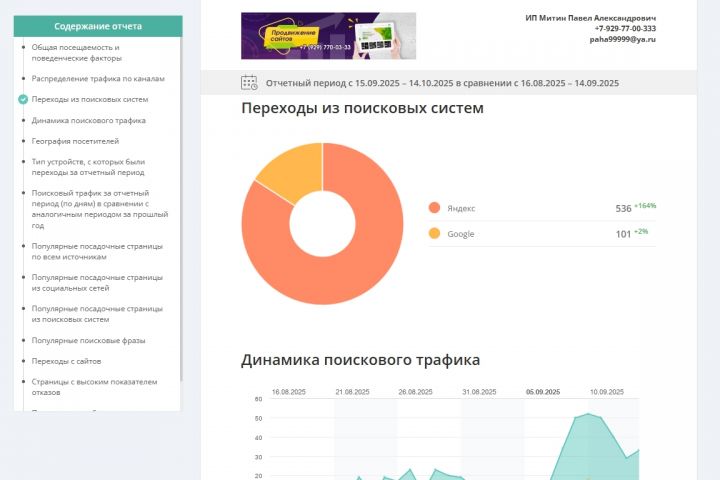This screenshot has width=720, height=480.
Task: Click the Google visits value 101
Action: pyautogui.click(x=623, y=234)
